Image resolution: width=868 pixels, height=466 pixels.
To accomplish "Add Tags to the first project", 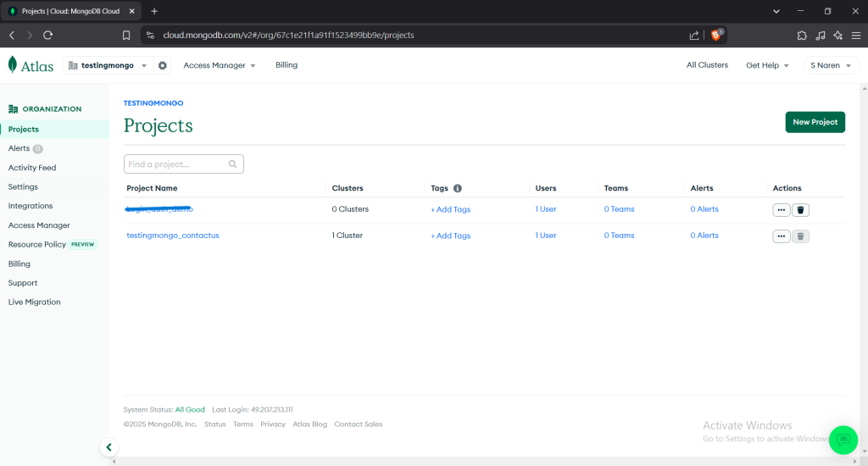I will pos(451,209).
